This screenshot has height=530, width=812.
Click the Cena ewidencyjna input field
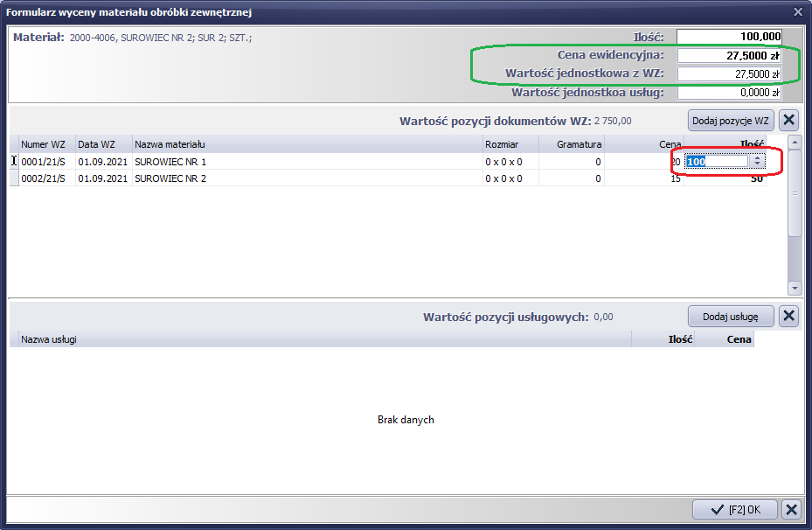729,55
